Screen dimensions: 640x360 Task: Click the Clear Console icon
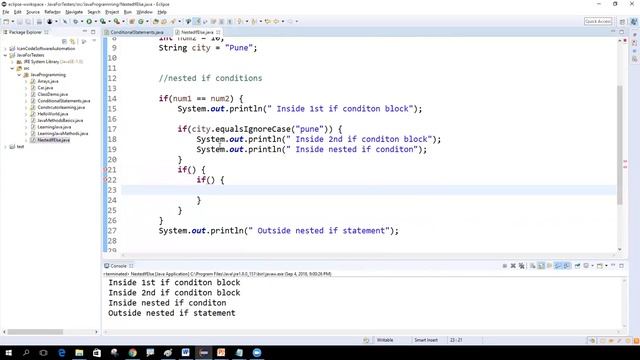tap(533, 266)
